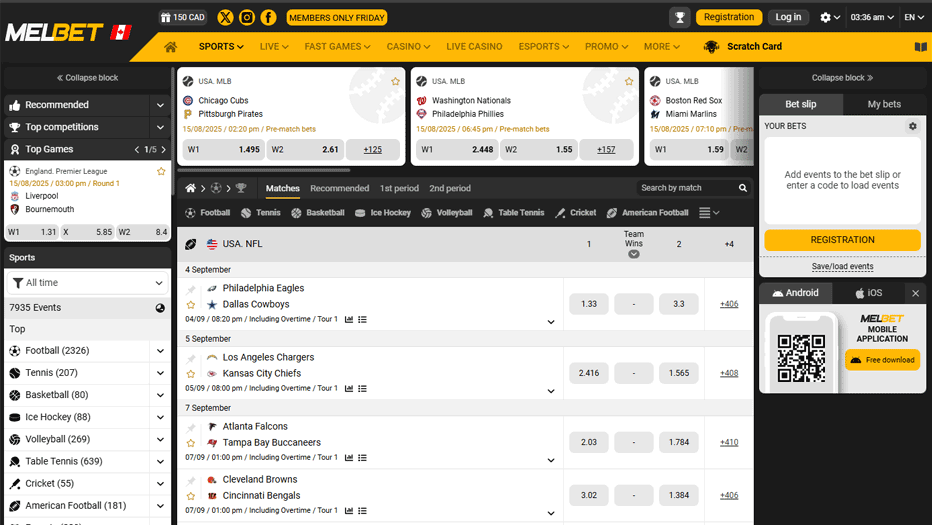Viewport: 932px width, 525px height.
Task: Click the trophy icon in header
Action: (x=680, y=17)
